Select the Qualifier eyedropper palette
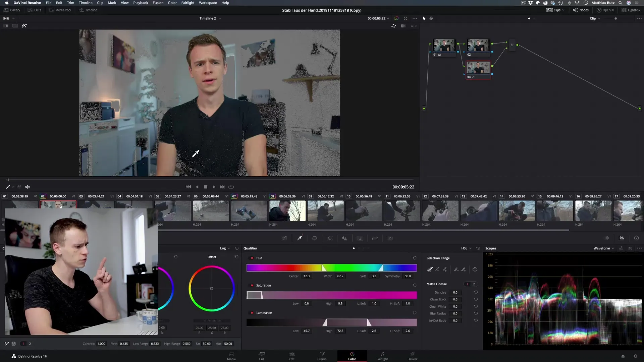 pos(300,238)
